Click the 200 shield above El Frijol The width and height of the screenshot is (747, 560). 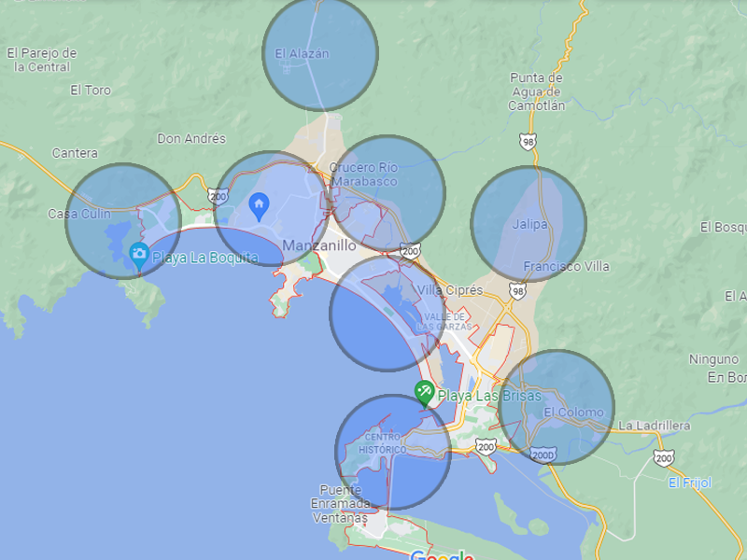(x=663, y=457)
